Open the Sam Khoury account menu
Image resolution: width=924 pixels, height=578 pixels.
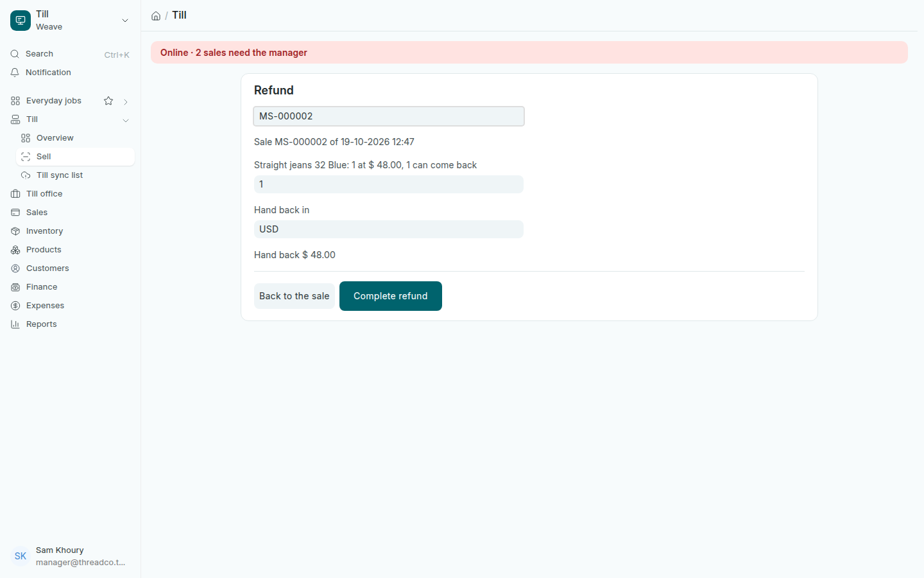(70, 556)
